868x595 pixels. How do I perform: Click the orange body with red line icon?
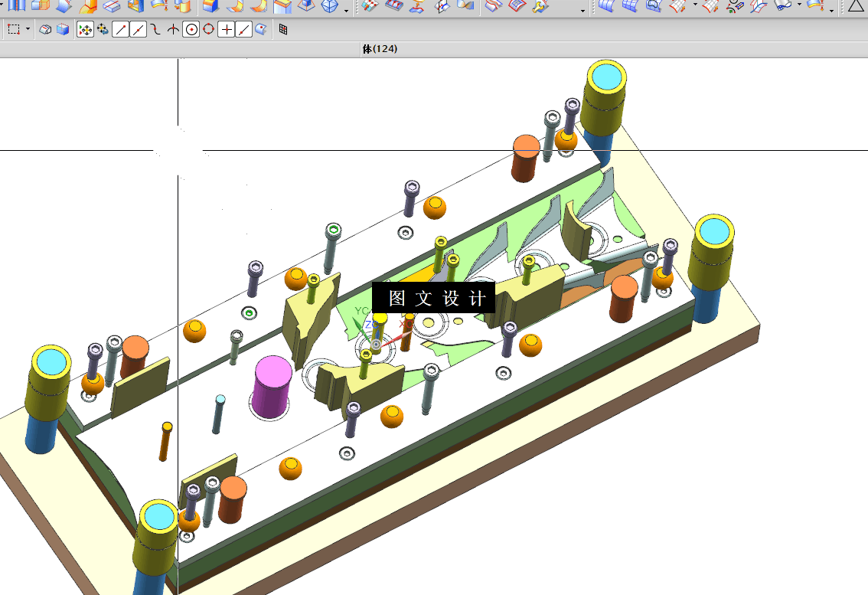87,6
